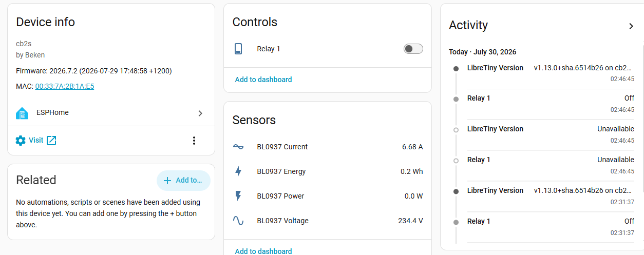The image size is (644, 255).
Task: Open the BL0937 Voltage sensor row
Action: click(x=328, y=221)
